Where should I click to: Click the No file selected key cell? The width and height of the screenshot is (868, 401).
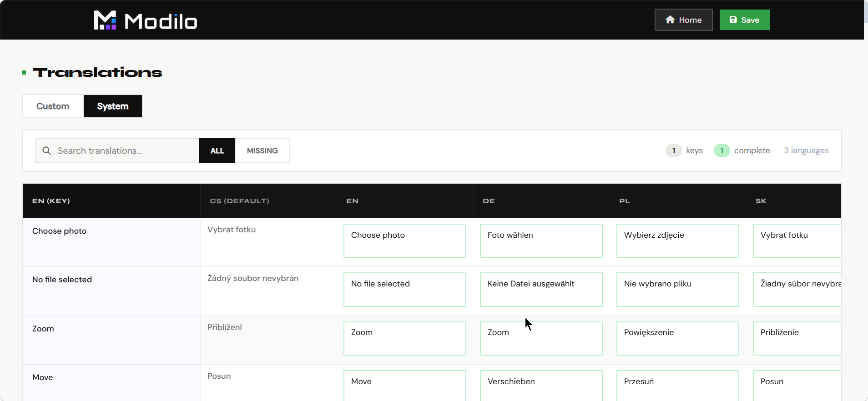[111, 291]
